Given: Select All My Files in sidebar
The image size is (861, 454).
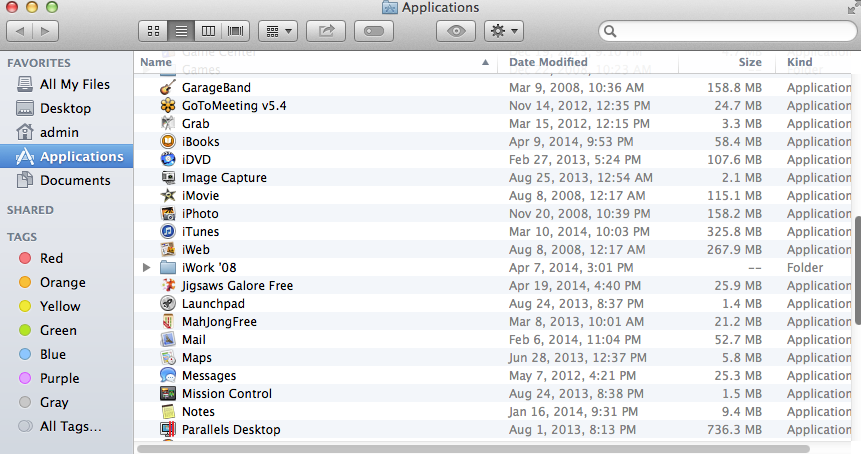Looking at the screenshot, I should (x=66, y=84).
